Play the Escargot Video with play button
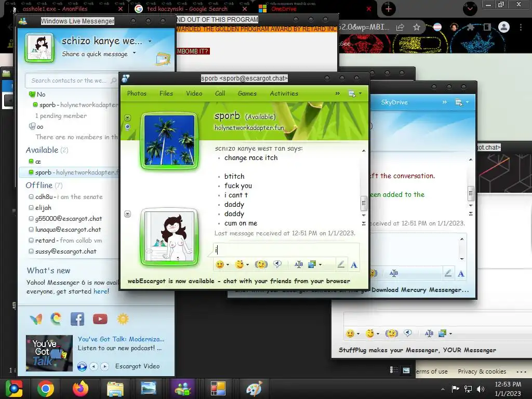This screenshot has width=532, height=399. 82,366
